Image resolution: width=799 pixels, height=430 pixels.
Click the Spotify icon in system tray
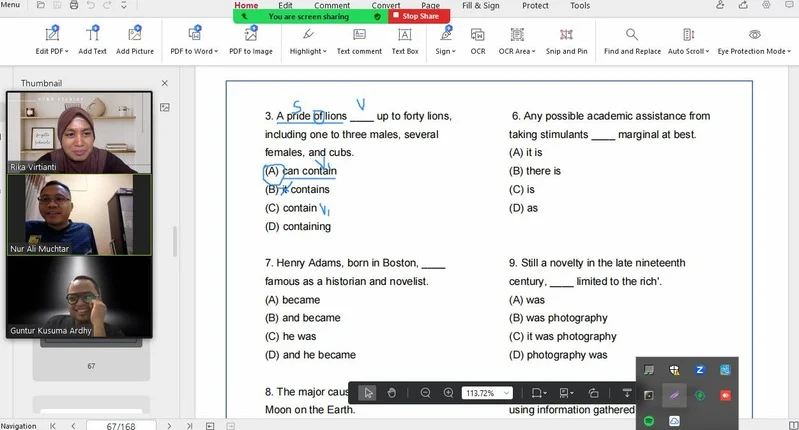tap(648, 421)
